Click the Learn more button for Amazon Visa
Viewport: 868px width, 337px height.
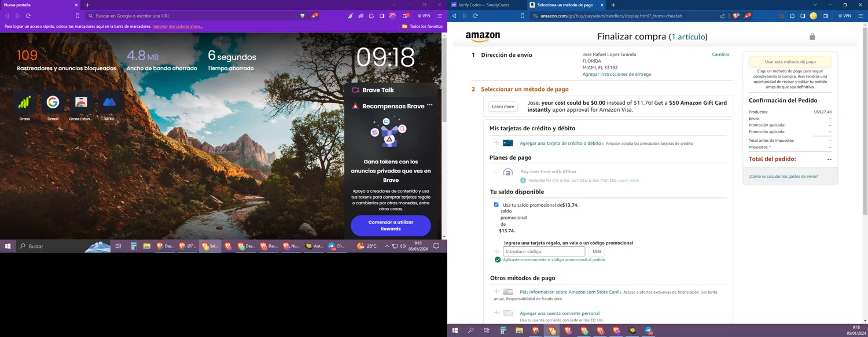(x=502, y=107)
